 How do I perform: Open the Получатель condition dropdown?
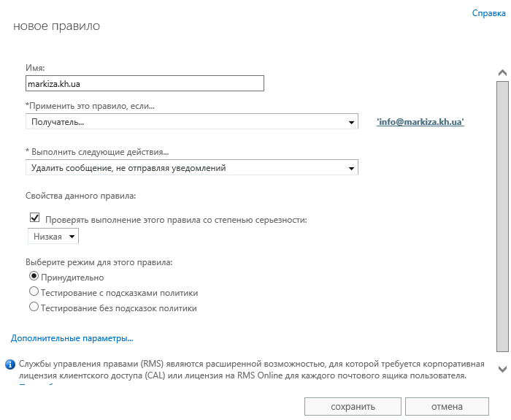tap(192, 122)
